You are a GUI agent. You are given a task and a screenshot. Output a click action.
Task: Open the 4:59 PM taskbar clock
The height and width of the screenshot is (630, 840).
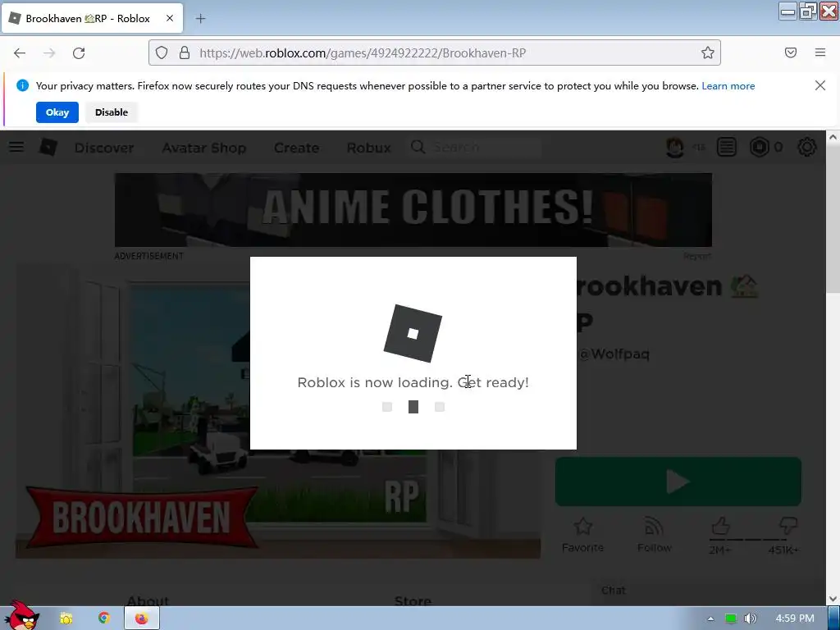coord(795,619)
